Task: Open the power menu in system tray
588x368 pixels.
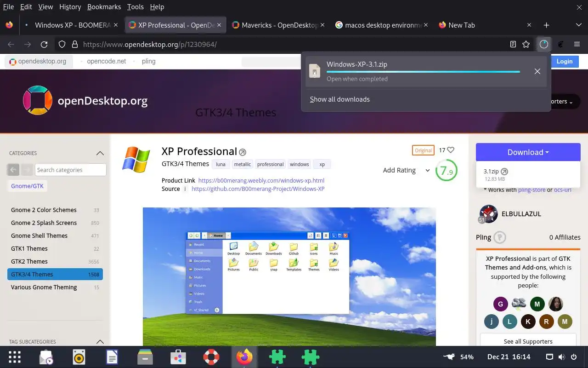Action: click(573, 357)
